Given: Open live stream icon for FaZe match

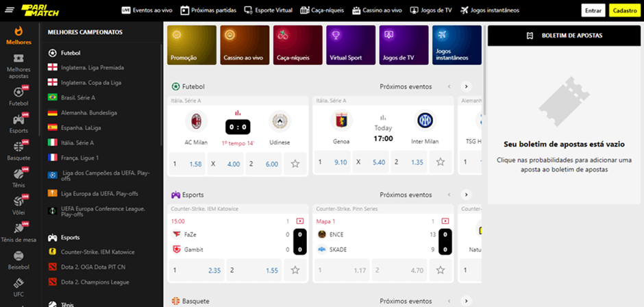Looking at the screenshot, I should coord(299,221).
